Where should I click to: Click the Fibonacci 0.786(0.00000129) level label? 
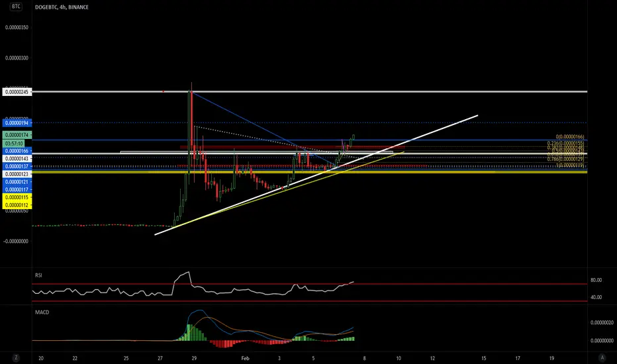pos(566,159)
